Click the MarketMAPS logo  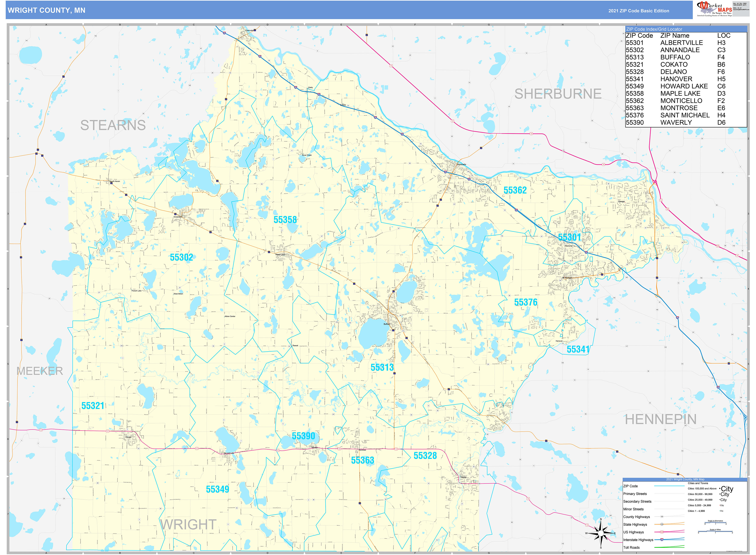[x=715, y=9]
